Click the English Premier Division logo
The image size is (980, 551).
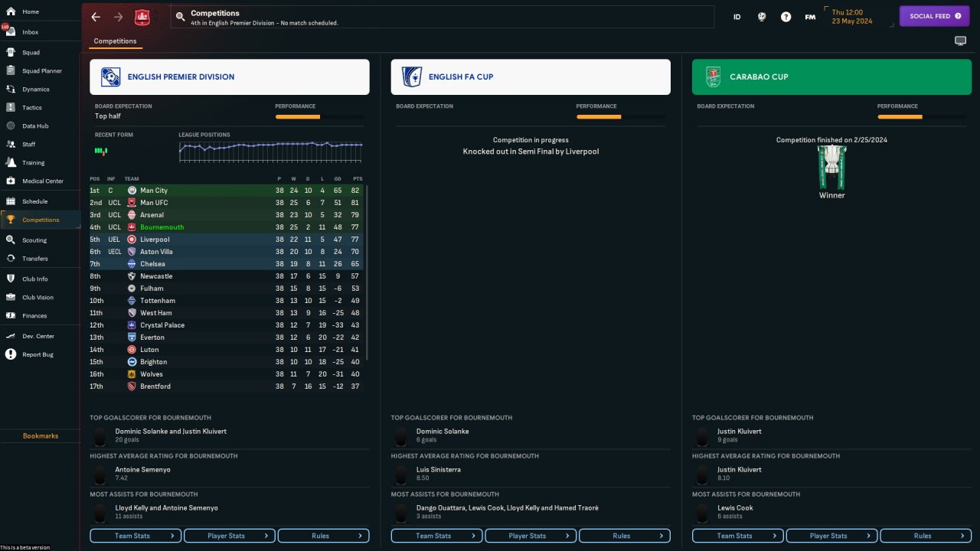(110, 77)
